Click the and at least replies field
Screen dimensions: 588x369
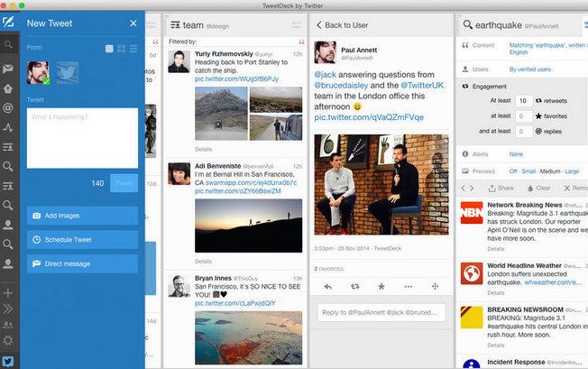(x=524, y=132)
